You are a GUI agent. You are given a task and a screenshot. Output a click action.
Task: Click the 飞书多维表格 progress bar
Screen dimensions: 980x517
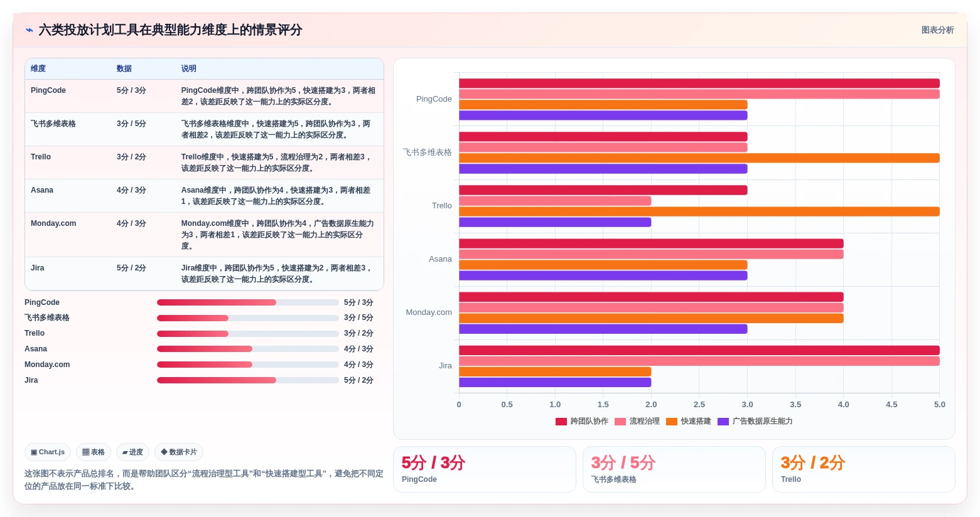(x=248, y=318)
